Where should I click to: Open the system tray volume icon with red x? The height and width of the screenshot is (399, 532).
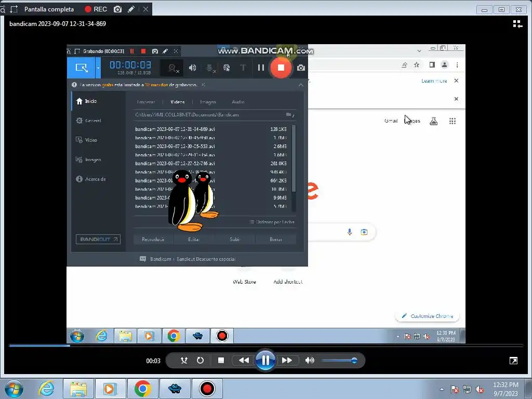(x=480, y=389)
